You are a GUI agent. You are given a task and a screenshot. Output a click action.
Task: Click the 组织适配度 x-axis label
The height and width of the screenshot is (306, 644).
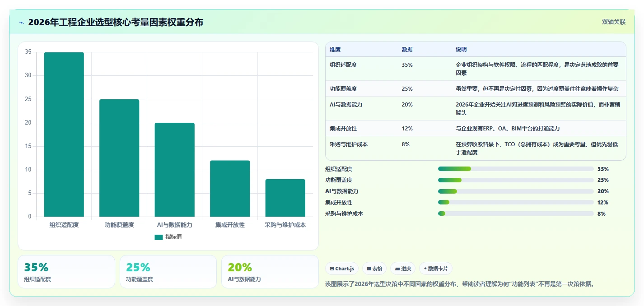pos(64,225)
